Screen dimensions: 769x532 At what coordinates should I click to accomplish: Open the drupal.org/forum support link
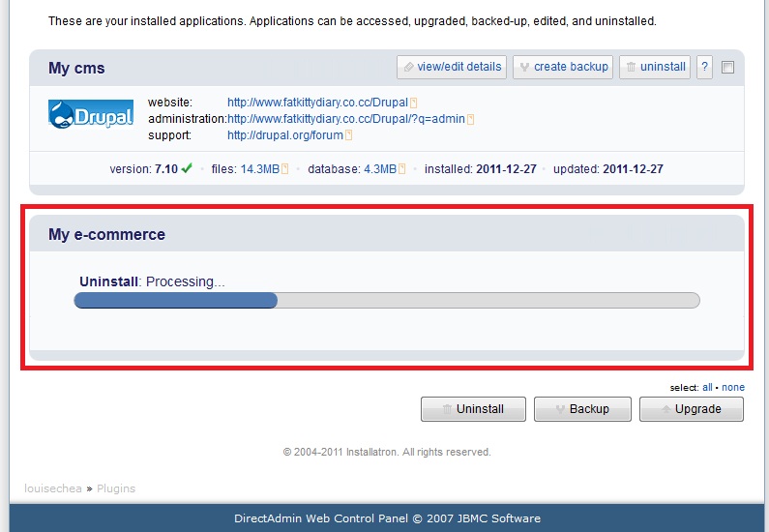[285, 135]
